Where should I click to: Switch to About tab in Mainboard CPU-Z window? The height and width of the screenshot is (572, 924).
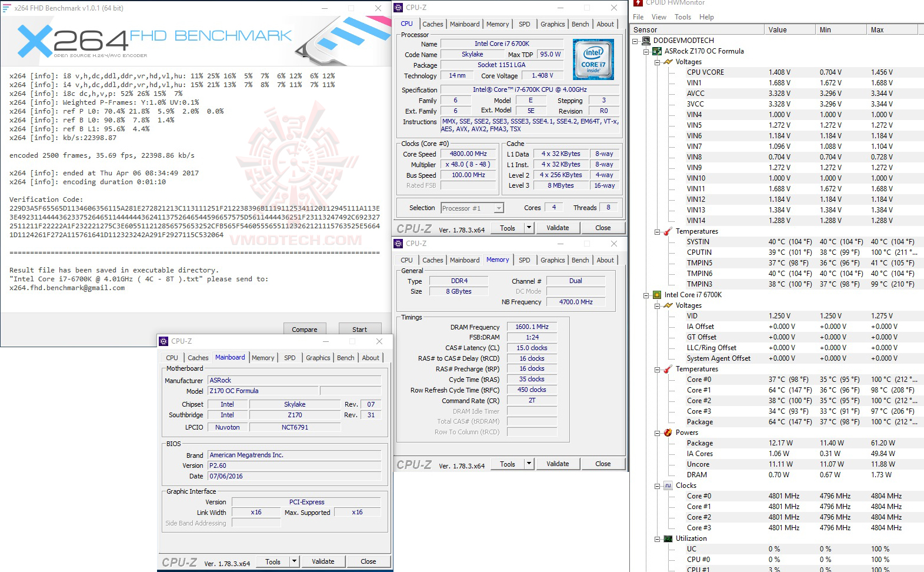[x=371, y=358]
